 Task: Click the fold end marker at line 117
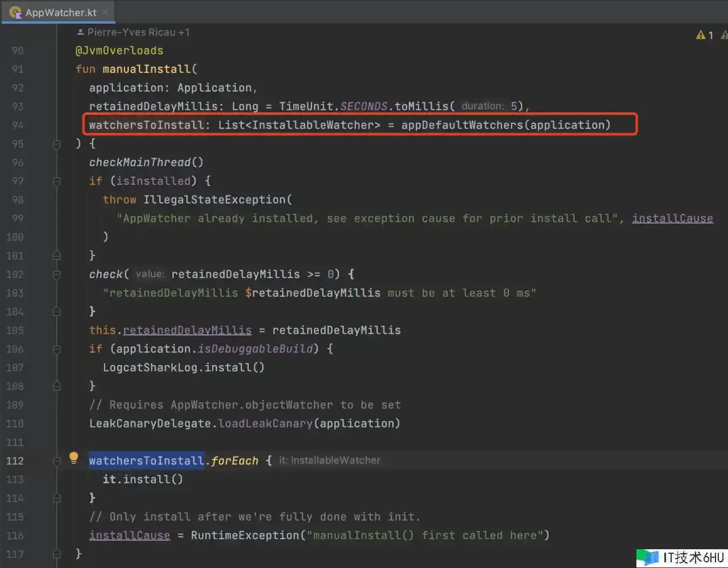point(57,554)
